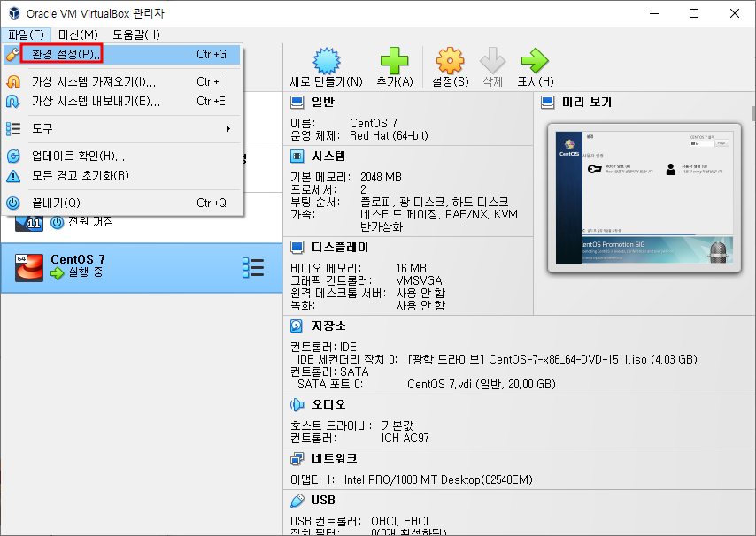Viewport: 756px width, 536px height.
Task: Click the 삭제 gray arrow icon
Action: [x=493, y=61]
